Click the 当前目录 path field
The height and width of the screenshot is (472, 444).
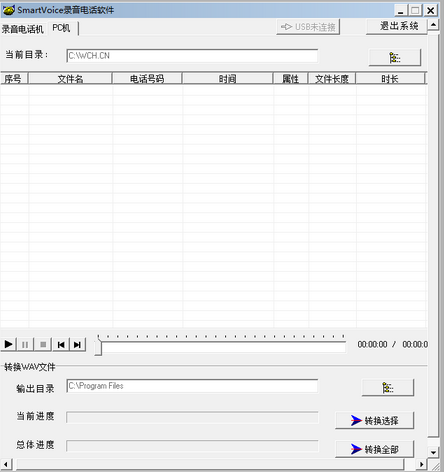pyautogui.click(x=192, y=56)
